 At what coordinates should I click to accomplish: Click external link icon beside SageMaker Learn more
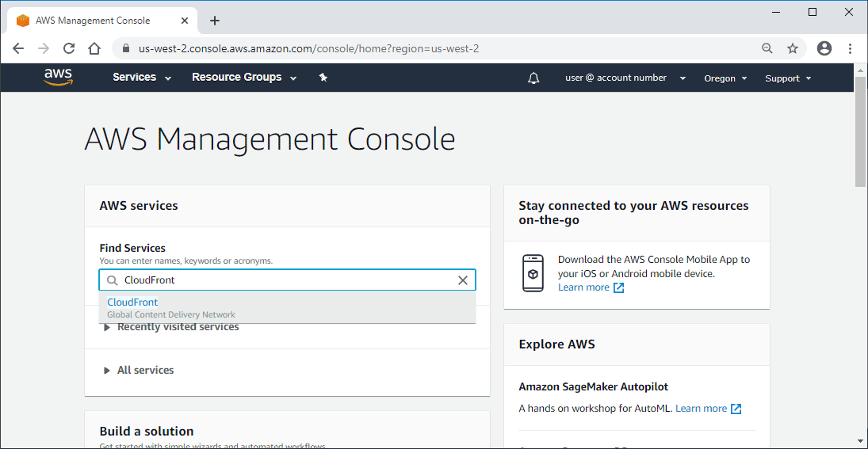click(736, 409)
